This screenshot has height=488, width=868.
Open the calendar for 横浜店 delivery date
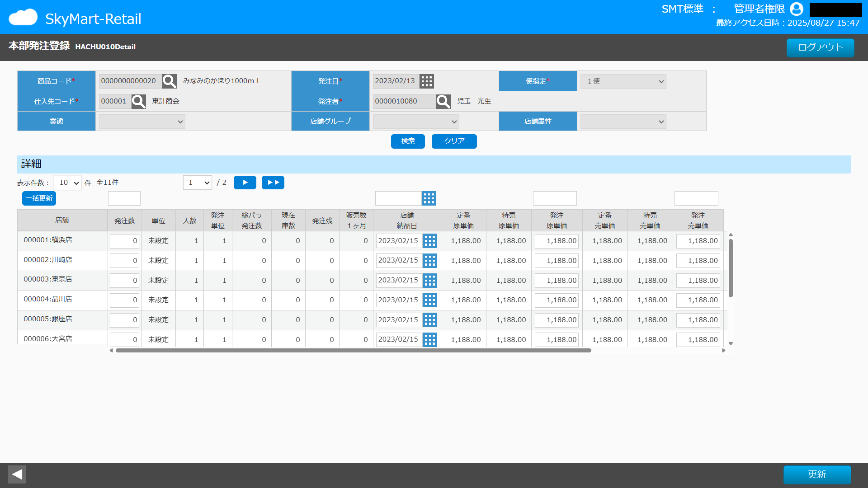click(x=429, y=241)
